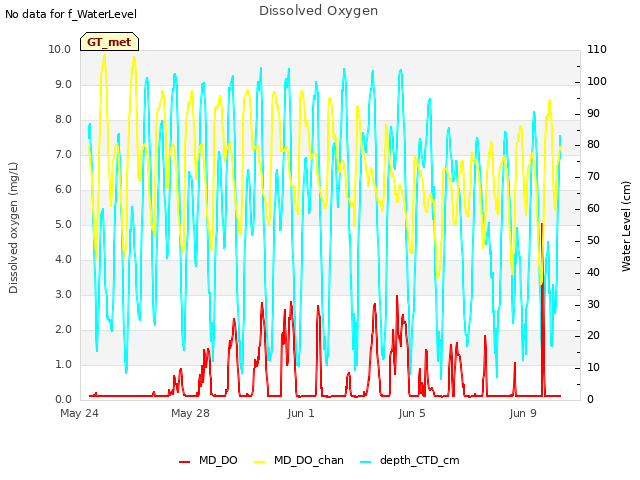The image size is (640, 480).
Task: Click the 8.0 left axis tick label
Action: 63,120
